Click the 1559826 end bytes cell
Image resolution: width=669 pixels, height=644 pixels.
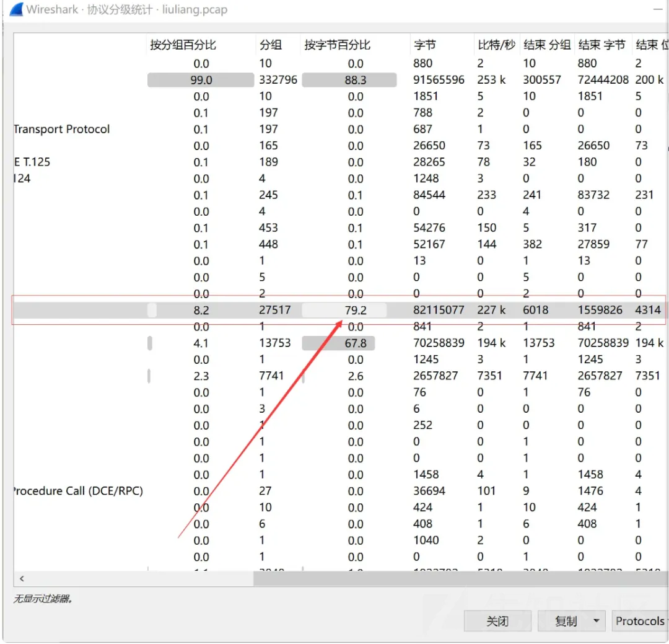(600, 310)
